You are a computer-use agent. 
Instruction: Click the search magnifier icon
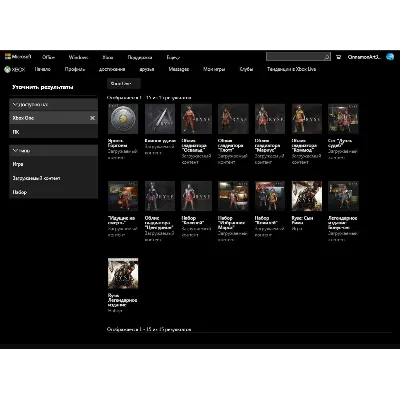[327, 57]
